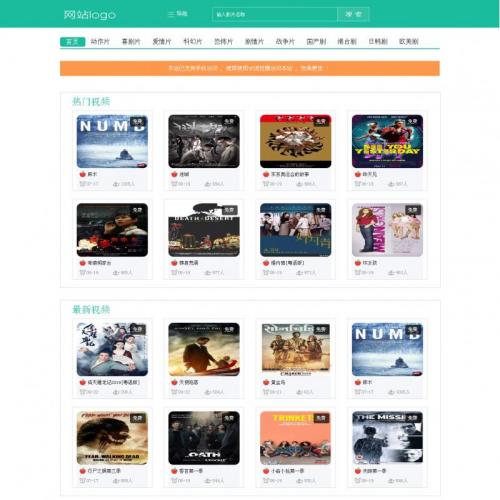Click the calendar date icon under the Trinkets poster

[266, 480]
